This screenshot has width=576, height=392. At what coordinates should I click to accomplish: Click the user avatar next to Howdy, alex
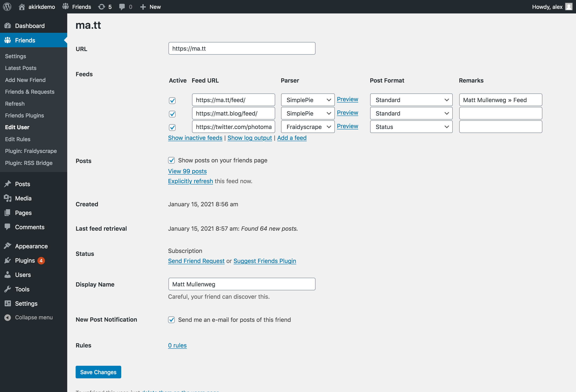coord(569,7)
